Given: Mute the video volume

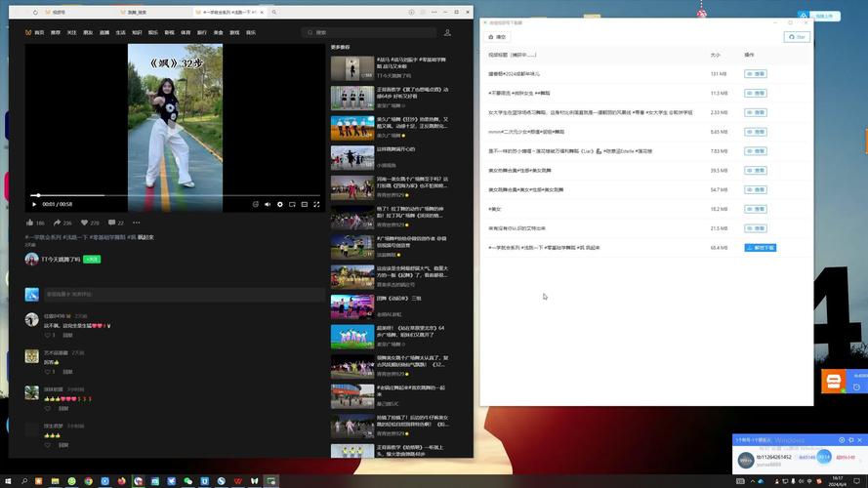Looking at the screenshot, I should pos(268,204).
